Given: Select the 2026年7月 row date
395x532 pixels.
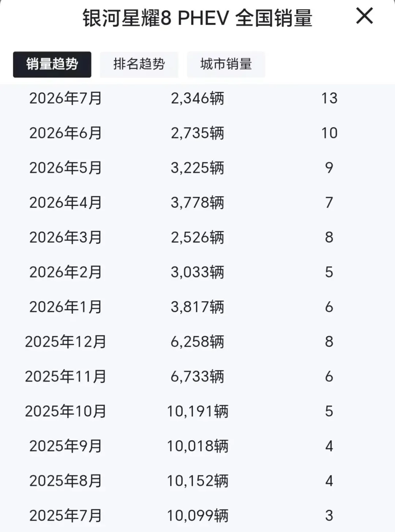Looking at the screenshot, I should pos(65,98).
